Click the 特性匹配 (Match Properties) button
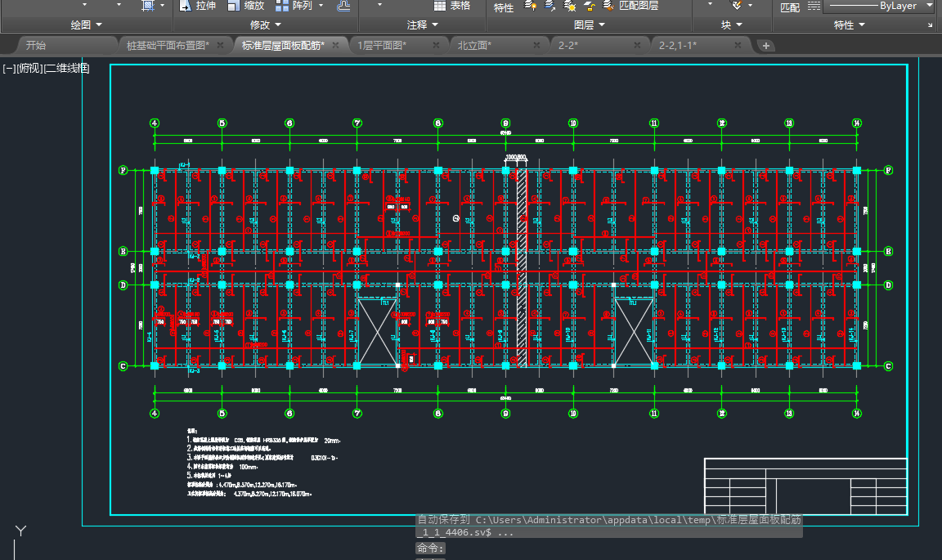Image resolution: width=942 pixels, height=560 pixels. point(789,7)
